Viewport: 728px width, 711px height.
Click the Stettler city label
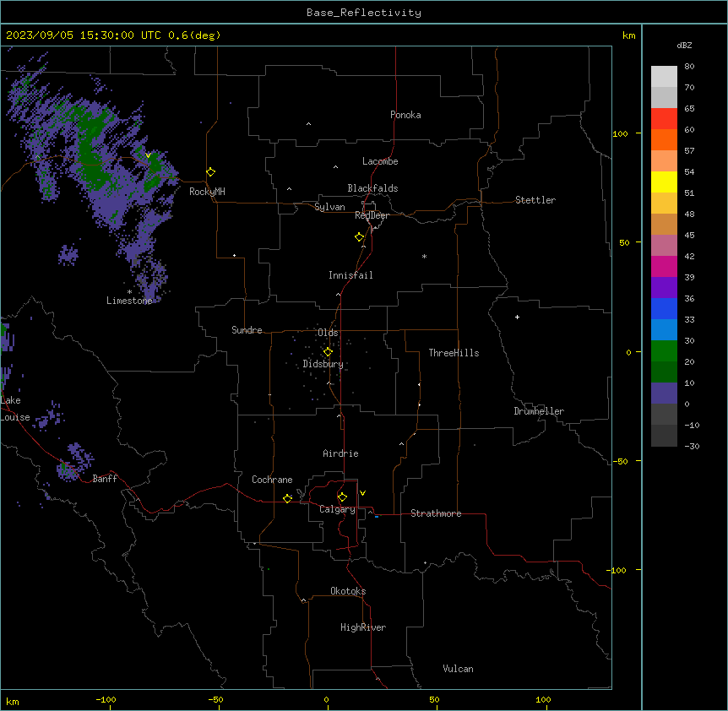click(535, 200)
